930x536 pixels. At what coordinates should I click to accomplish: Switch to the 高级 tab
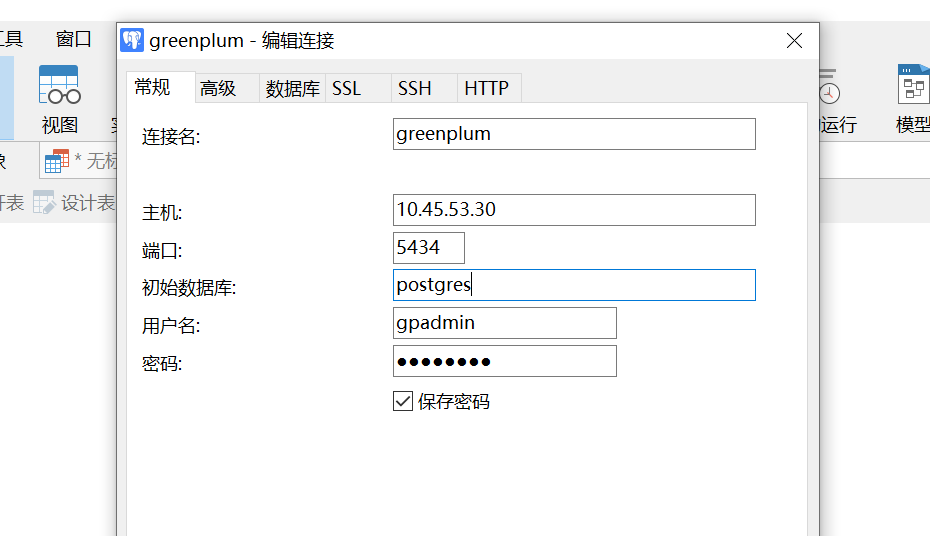tap(227, 88)
